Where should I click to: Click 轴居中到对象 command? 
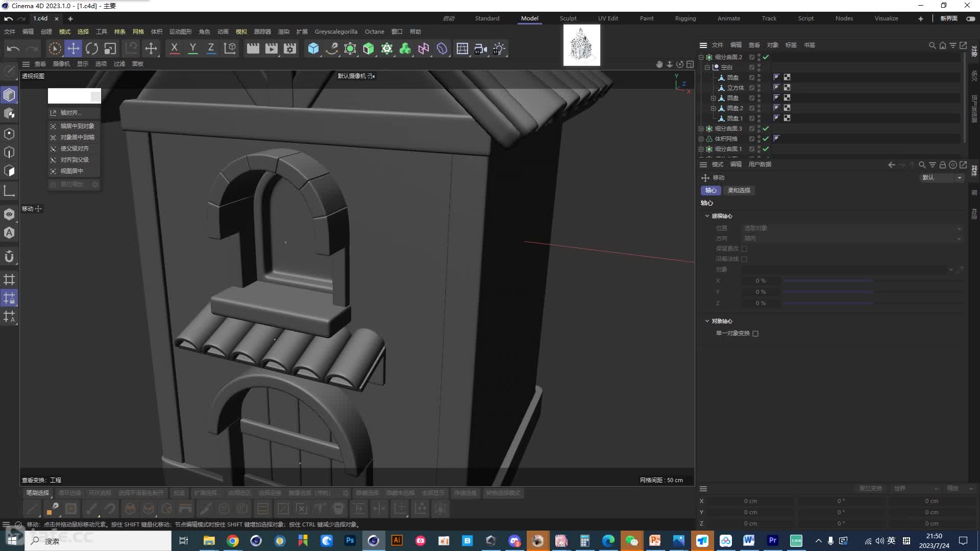74,126
